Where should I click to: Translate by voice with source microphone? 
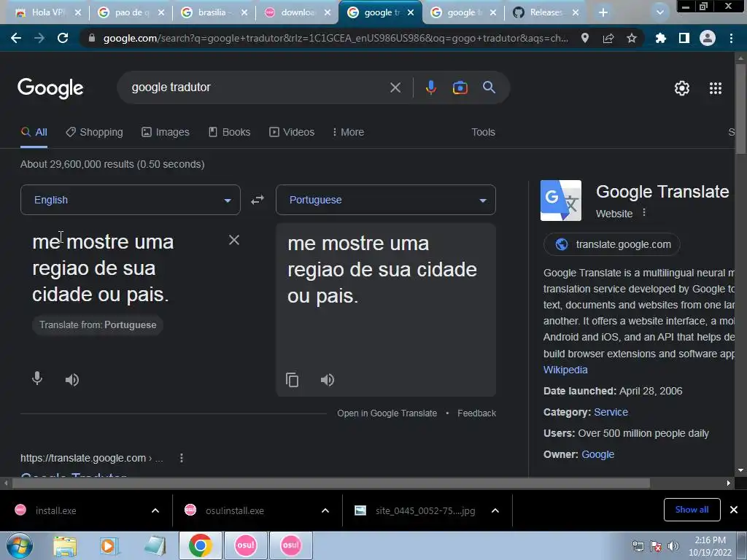[37, 378]
